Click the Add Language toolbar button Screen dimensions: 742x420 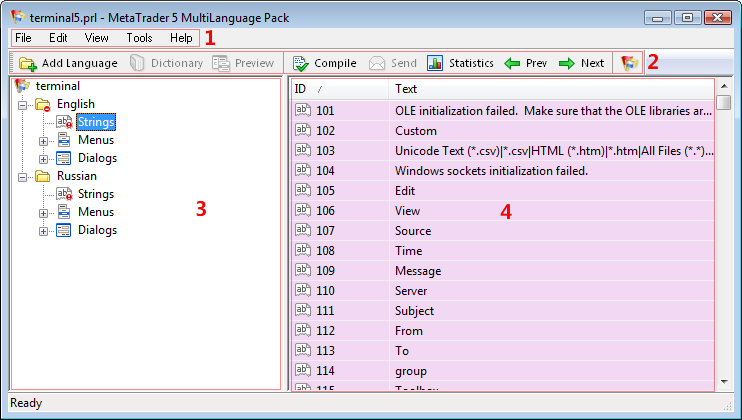pos(68,63)
